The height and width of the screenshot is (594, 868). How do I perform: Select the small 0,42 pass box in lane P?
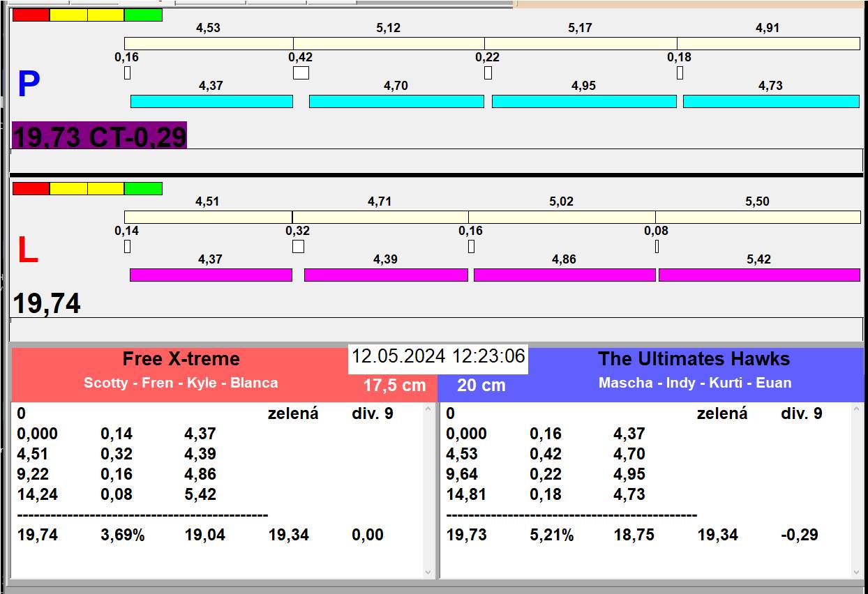(x=301, y=73)
